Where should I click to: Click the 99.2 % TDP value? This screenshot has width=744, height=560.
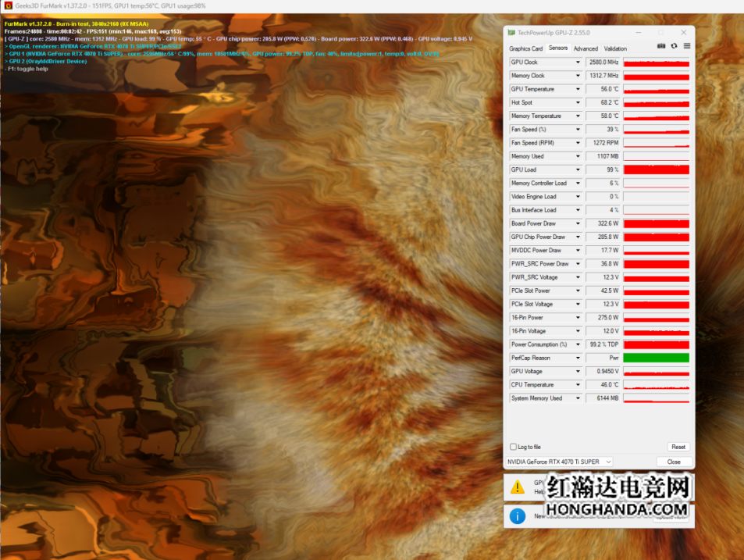[603, 344]
